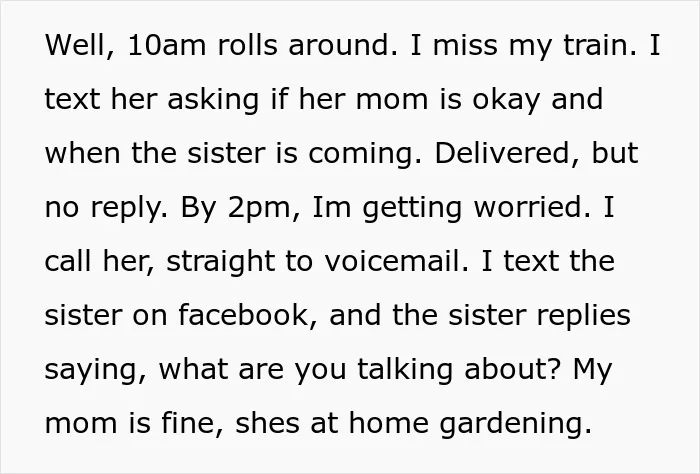Viewport: 700px width, 474px height.
Task: Click the final word "gardening"
Action: click(516, 424)
